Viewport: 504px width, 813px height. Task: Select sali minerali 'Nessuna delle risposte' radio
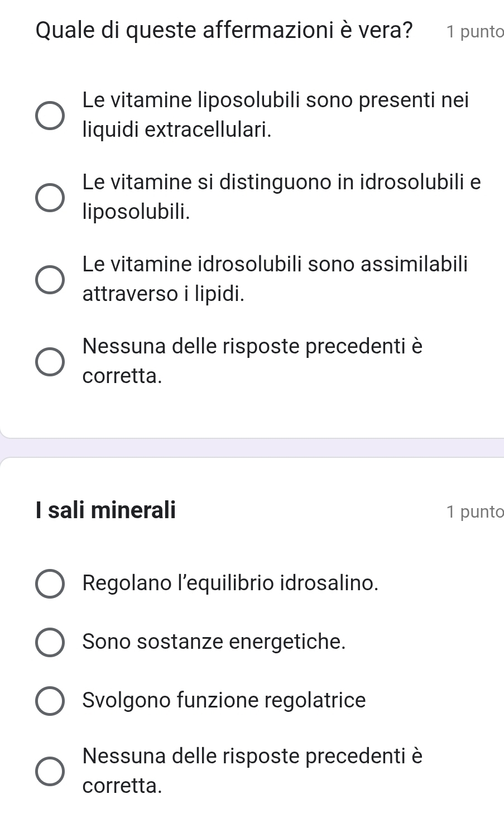(x=50, y=771)
